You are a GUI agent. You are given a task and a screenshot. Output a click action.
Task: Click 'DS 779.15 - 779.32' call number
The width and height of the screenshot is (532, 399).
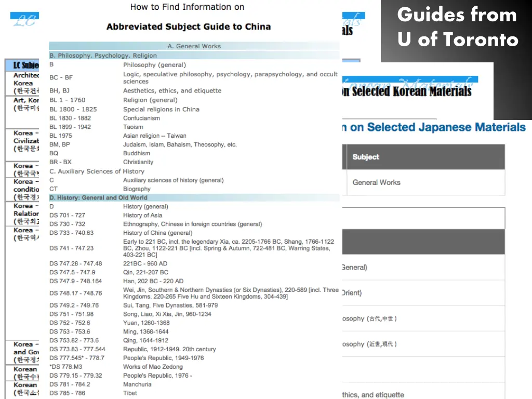75,376
